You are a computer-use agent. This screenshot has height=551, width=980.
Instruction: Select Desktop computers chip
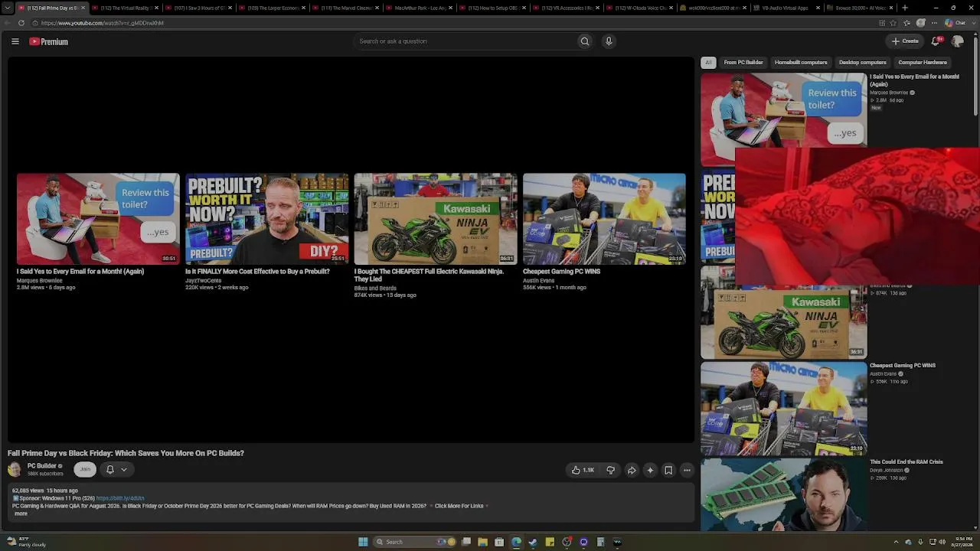(x=862, y=63)
